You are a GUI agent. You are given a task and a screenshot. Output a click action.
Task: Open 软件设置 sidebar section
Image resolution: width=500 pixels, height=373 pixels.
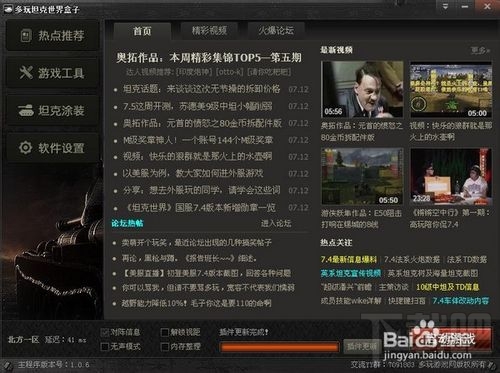click(x=53, y=148)
